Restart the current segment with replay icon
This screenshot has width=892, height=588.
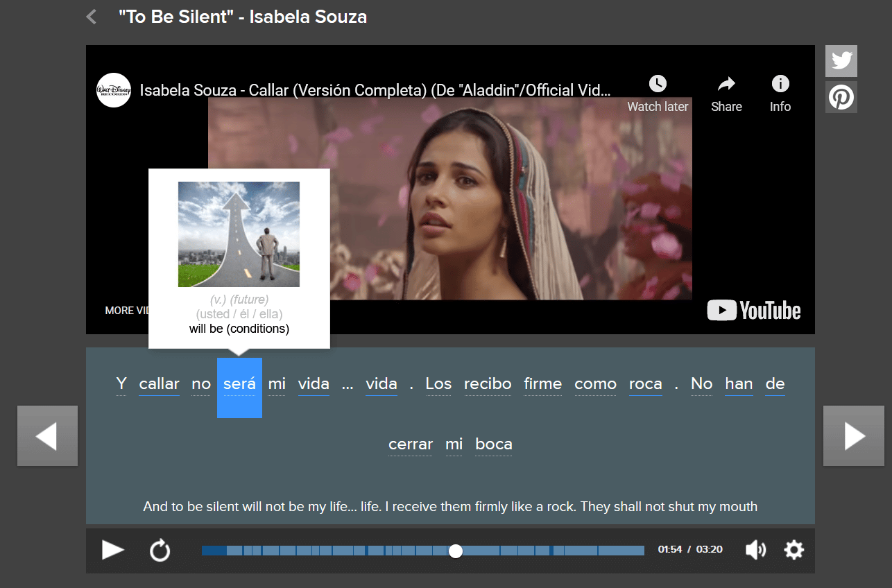[x=160, y=551]
